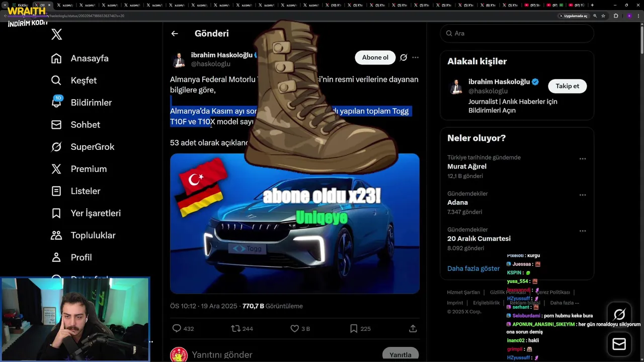Screen dimensions: 644x362
Task: Click the Yanıtla button
Action: [x=400, y=354]
